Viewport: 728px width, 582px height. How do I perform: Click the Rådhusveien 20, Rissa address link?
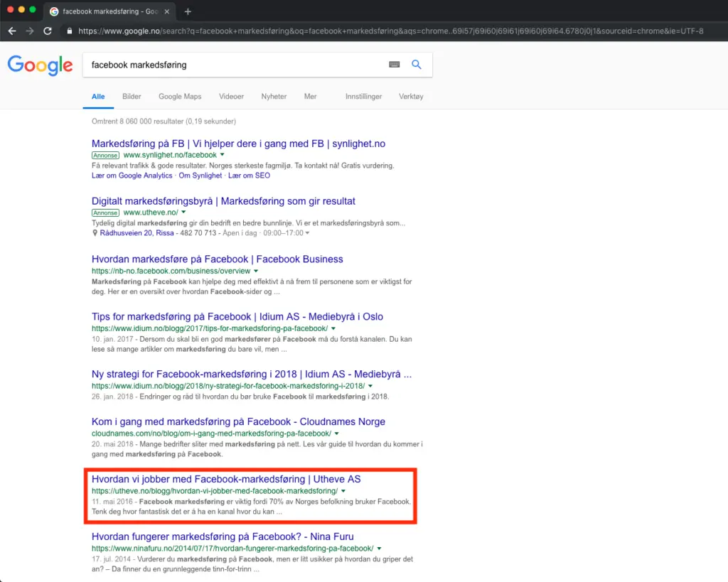pos(137,233)
